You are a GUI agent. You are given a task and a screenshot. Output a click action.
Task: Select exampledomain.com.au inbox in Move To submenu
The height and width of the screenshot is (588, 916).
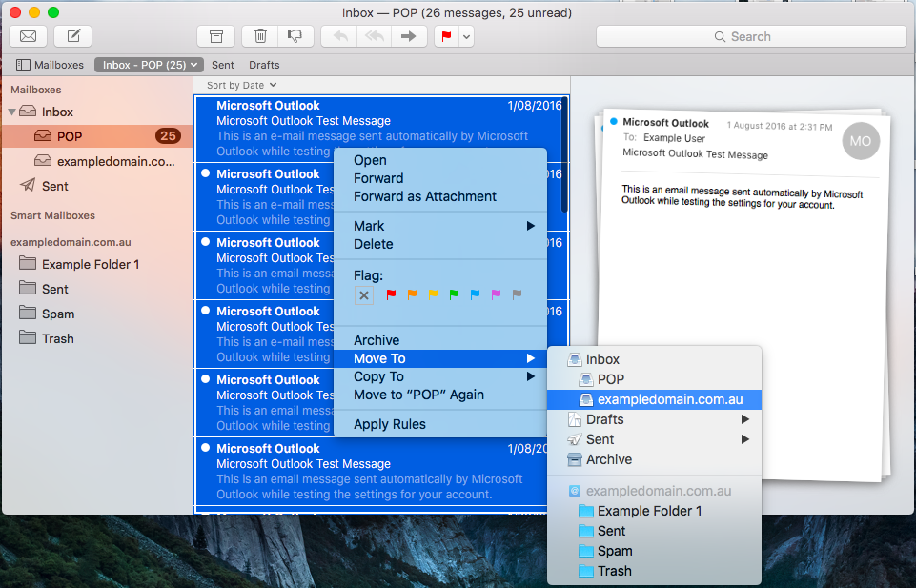click(x=669, y=399)
